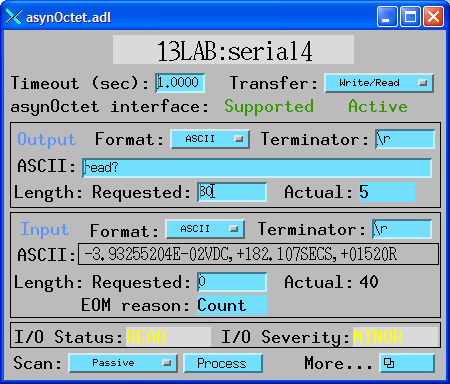Open the Transfer Write/Read dropdown

379,83
